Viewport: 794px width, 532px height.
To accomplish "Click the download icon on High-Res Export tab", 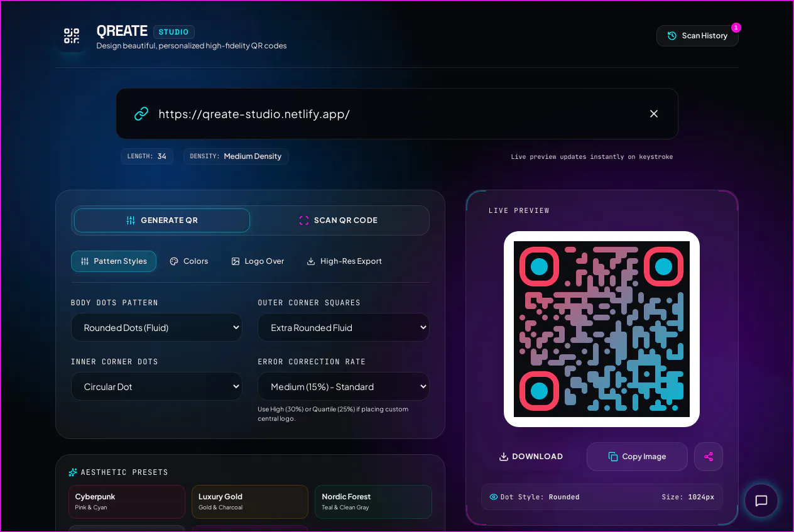I will coord(311,261).
